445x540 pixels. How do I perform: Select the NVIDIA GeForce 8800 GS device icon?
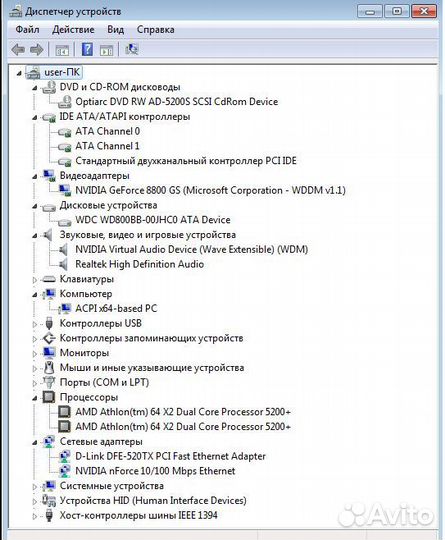[65, 190]
